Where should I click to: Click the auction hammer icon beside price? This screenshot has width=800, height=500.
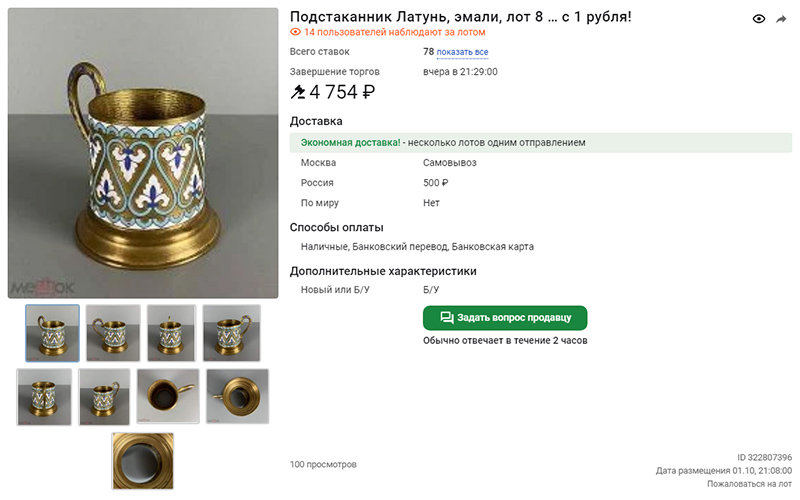[x=298, y=92]
